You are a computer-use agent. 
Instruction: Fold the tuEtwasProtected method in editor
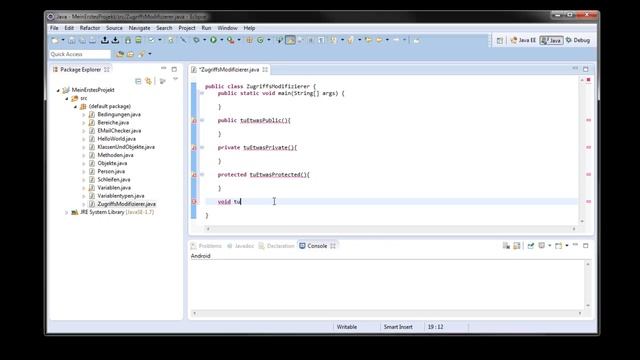[x=202, y=175]
